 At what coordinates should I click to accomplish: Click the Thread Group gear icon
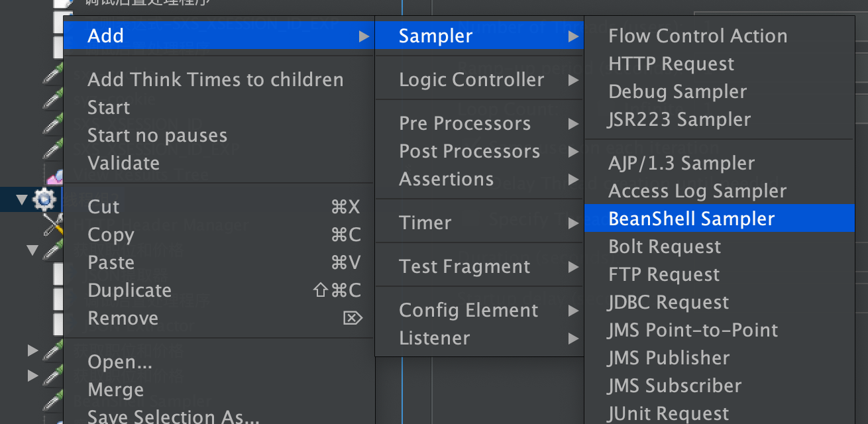coord(44,199)
